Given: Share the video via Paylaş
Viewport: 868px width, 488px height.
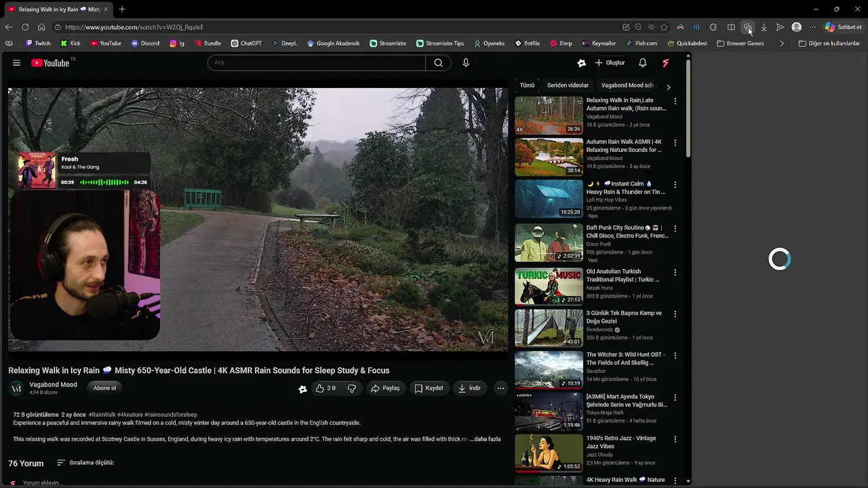Looking at the screenshot, I should point(385,388).
